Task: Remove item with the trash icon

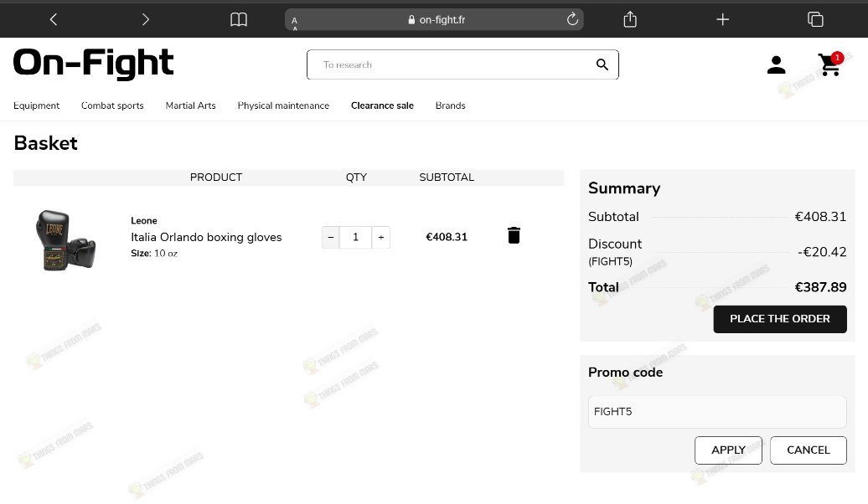Action: pos(514,236)
